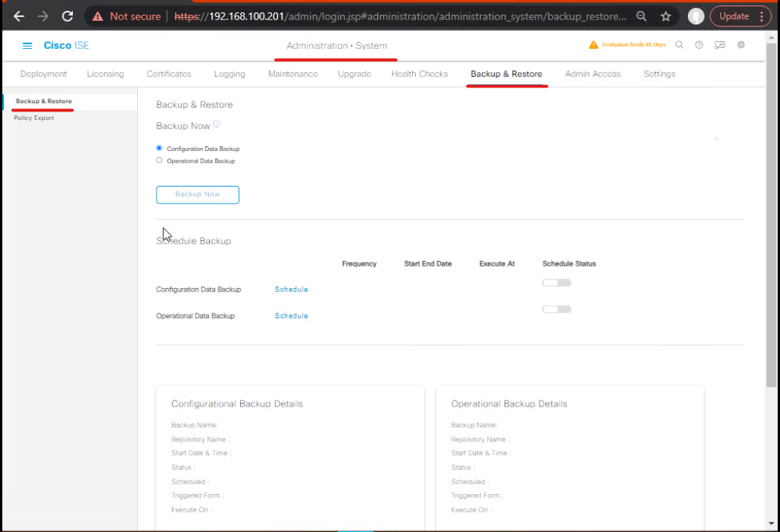Image resolution: width=780 pixels, height=532 pixels.
Task: Open the browser three-dot menu
Action: (x=761, y=16)
